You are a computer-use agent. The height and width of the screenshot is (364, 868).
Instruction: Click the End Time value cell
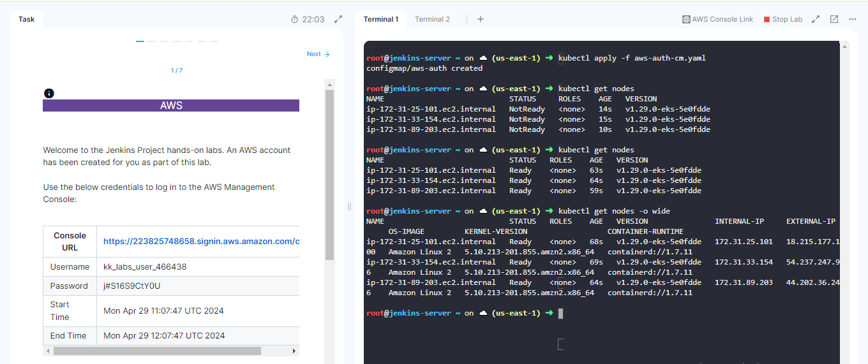(x=198, y=335)
